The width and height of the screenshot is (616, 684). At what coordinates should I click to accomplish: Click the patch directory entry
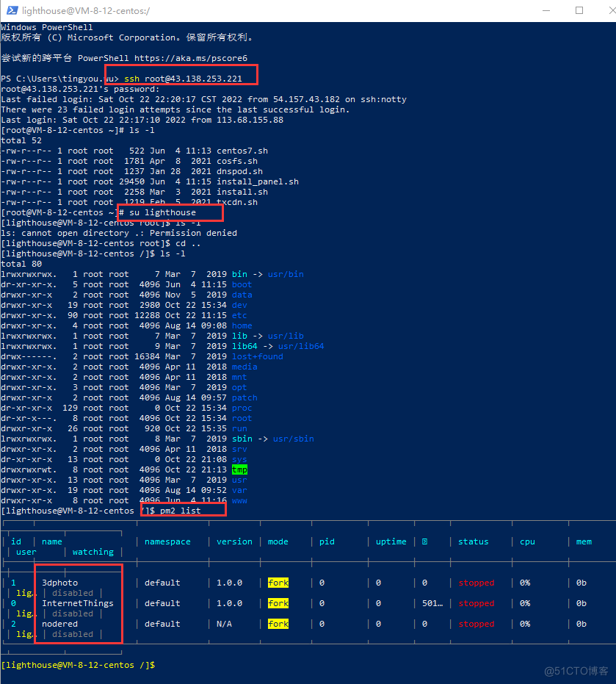pyautogui.click(x=244, y=398)
